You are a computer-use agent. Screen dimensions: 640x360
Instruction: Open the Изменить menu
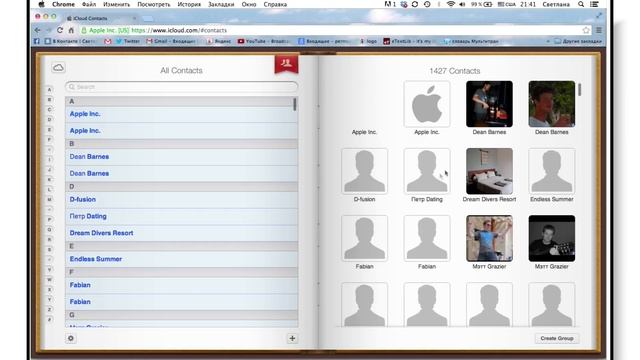pos(116,4)
